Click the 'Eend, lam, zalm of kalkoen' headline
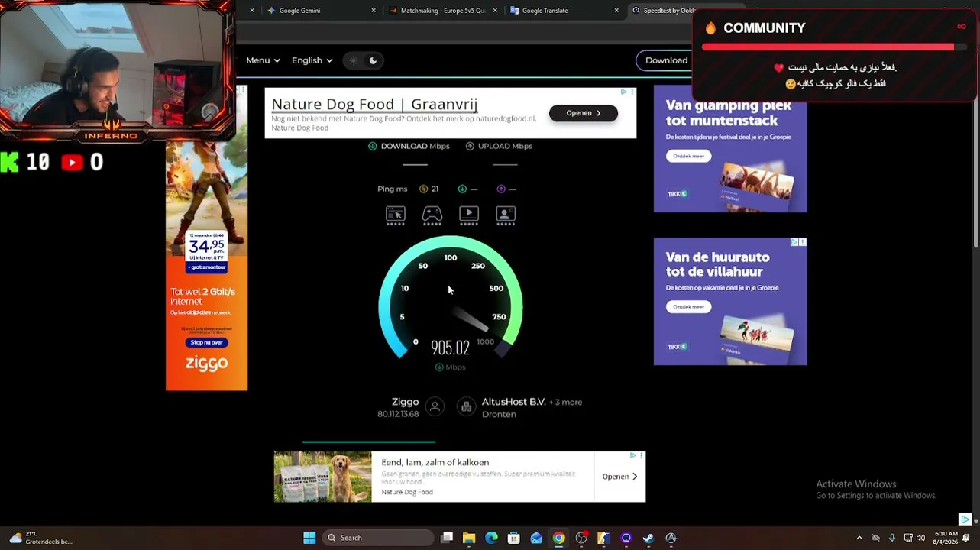Image resolution: width=980 pixels, height=550 pixels. point(435,462)
